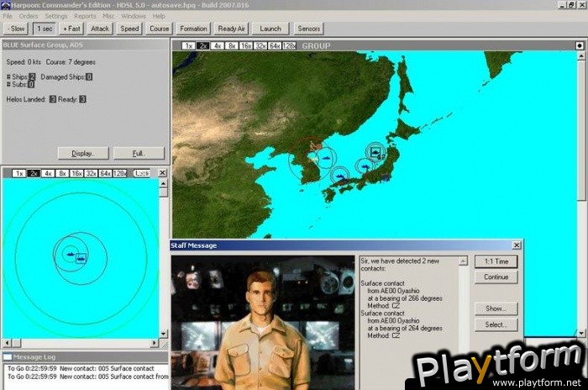Select boxed ship in unit window map
This screenshot has height=390, width=588.
(81, 259)
